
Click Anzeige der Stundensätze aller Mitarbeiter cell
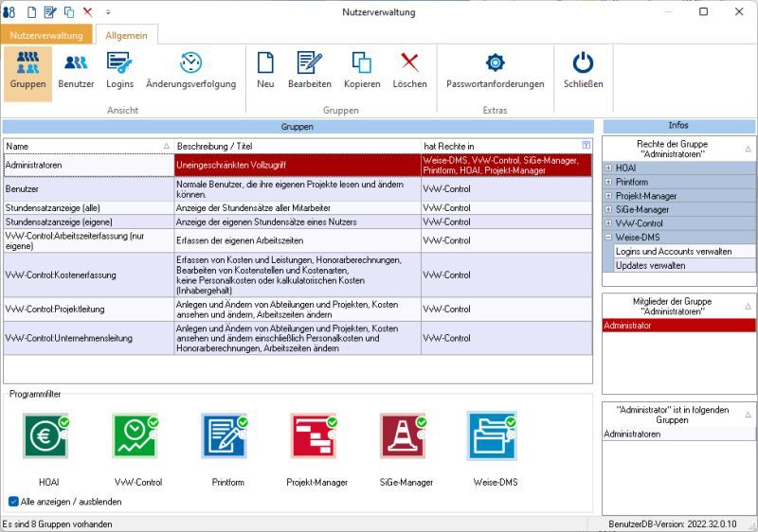pos(298,208)
